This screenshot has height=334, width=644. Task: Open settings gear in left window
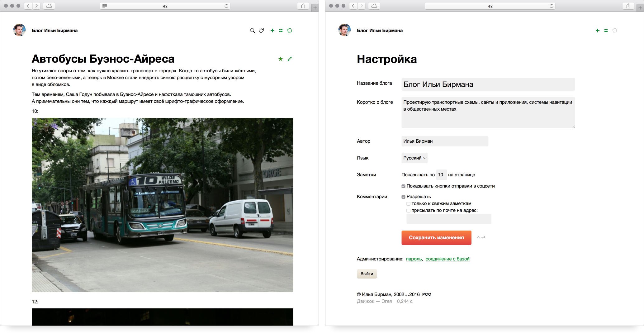(290, 31)
